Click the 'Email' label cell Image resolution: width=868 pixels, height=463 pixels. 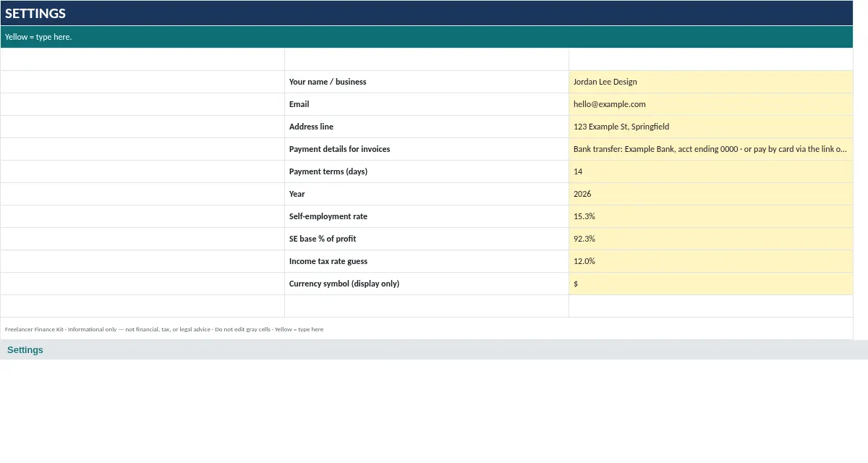(427, 104)
